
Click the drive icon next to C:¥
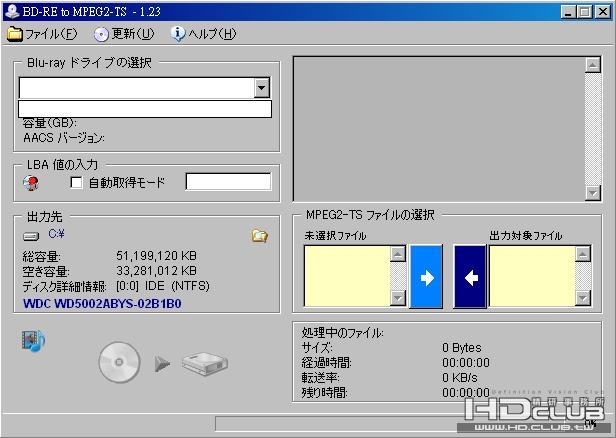coord(31,236)
